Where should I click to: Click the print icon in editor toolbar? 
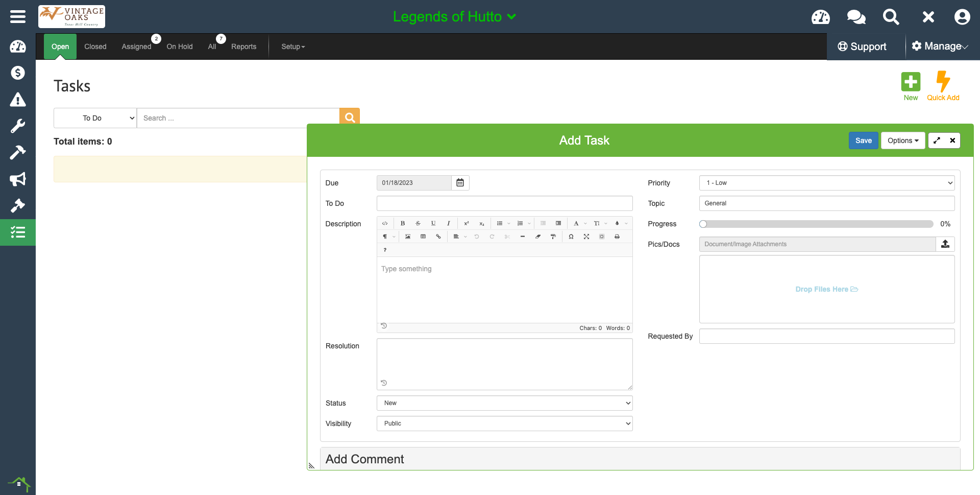[617, 237]
